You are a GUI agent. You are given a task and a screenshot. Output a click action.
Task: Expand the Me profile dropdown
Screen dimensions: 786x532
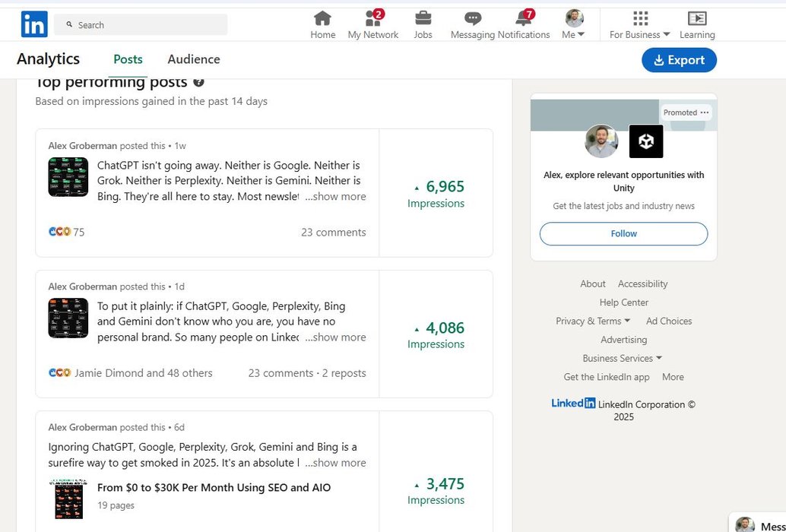574,24
